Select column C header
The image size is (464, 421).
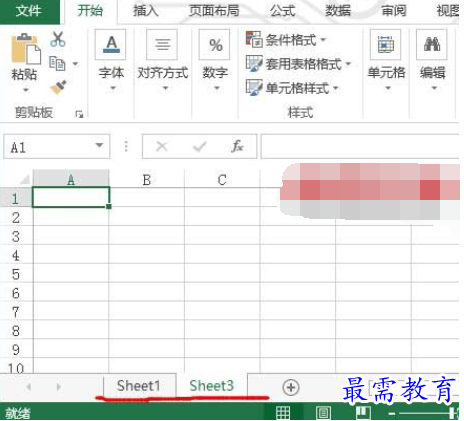click(x=222, y=179)
